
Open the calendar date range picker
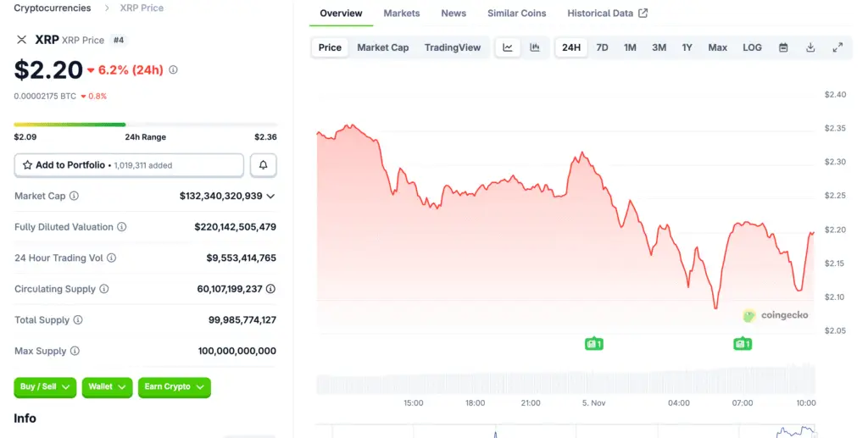point(783,47)
